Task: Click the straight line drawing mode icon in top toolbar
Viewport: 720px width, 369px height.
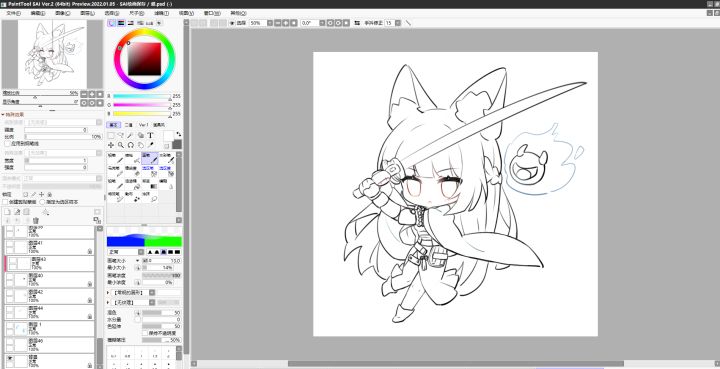Action: click(408, 22)
